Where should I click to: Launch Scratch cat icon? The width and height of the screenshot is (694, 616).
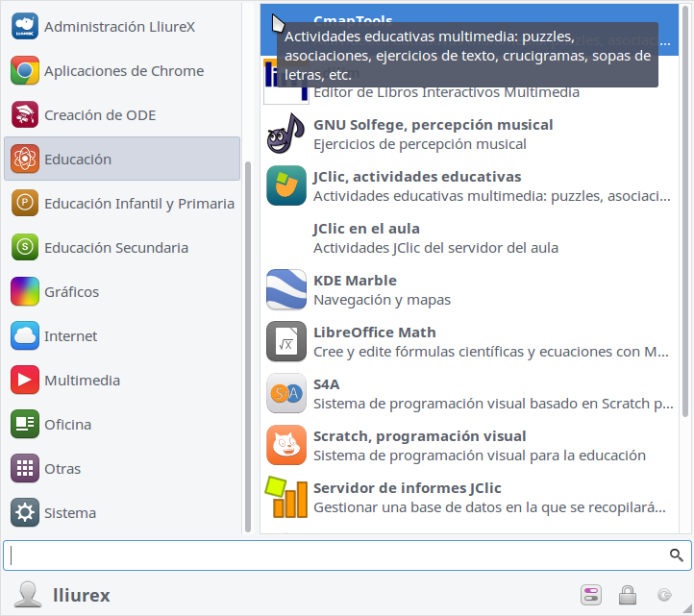tap(286, 446)
